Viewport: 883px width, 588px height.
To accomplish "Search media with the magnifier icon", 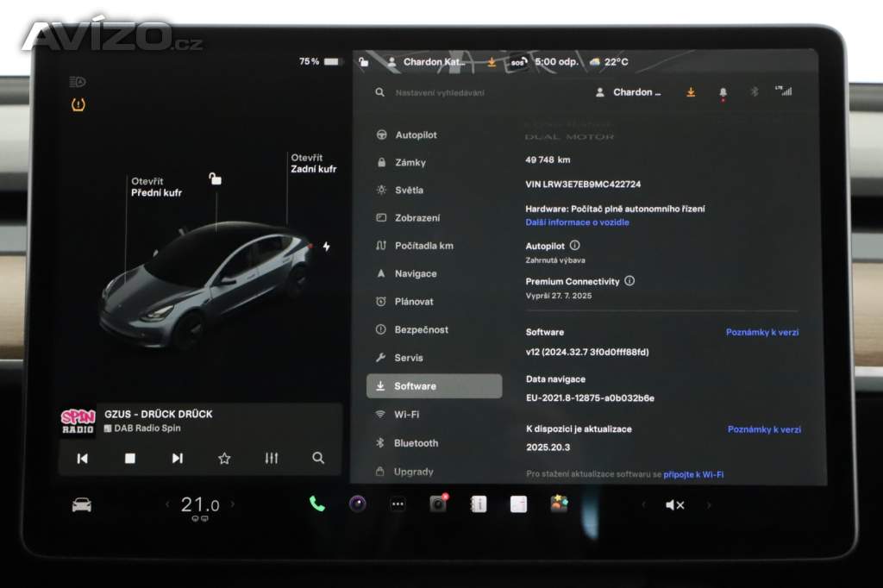I will click(318, 459).
